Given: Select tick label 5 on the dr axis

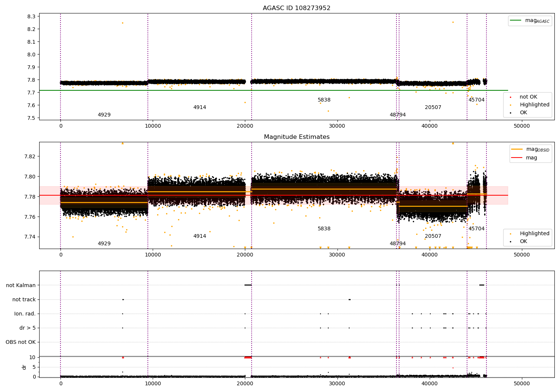Looking at the screenshot, I should (x=34, y=367).
